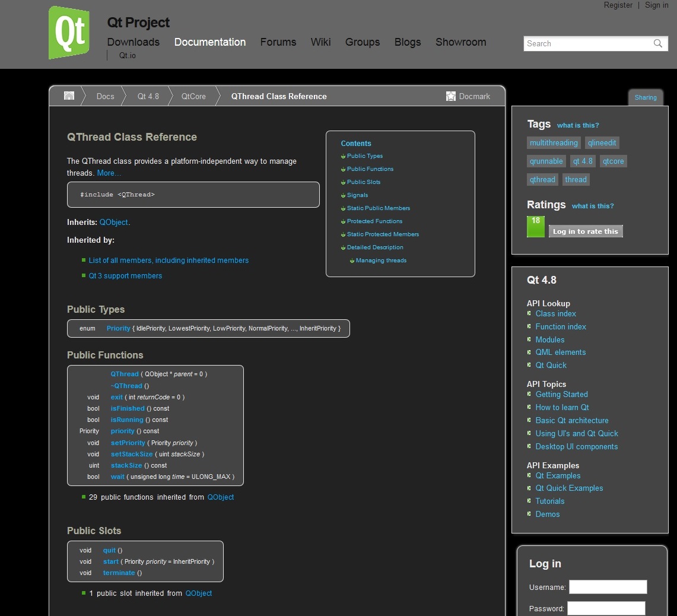Select the qlineedit tag
The height and width of the screenshot is (616, 677).
pyautogui.click(x=602, y=143)
